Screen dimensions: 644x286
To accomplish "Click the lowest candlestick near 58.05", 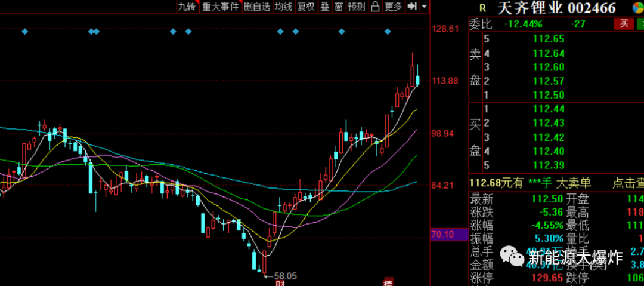I will [264, 263].
